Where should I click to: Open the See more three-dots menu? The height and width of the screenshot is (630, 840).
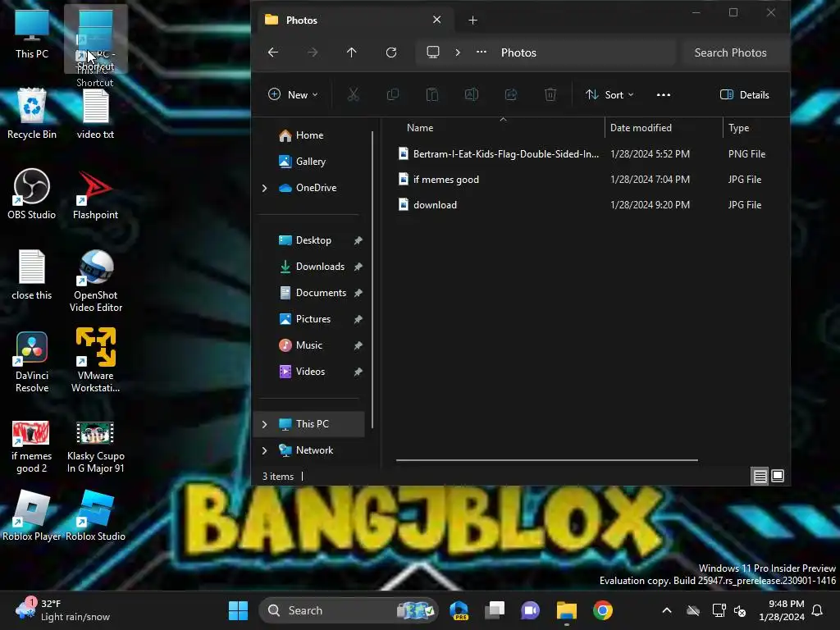[x=663, y=95]
